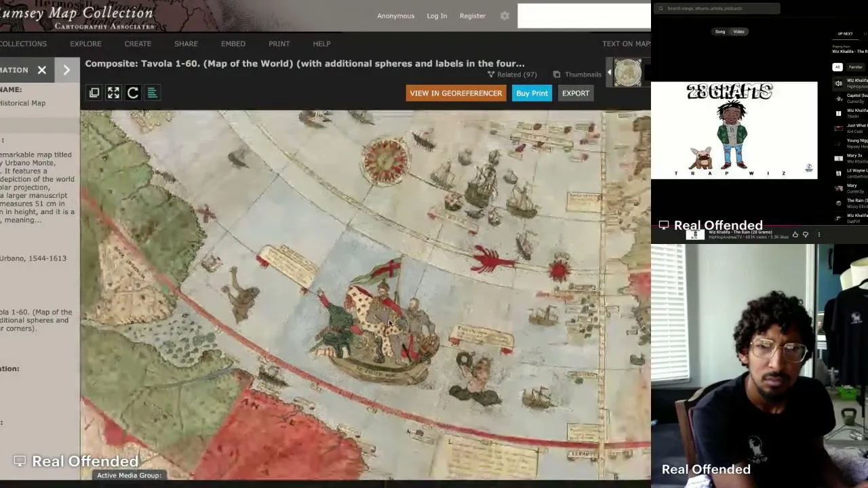This screenshot has width=868, height=488.
Task: Click now-playing speaker icon in queue
Action: pyautogui.click(x=839, y=83)
